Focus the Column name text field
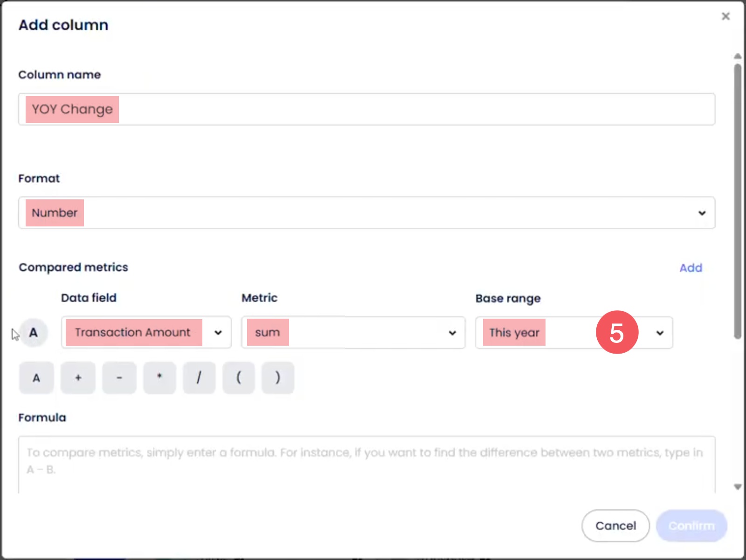This screenshot has width=746, height=560. point(366,109)
